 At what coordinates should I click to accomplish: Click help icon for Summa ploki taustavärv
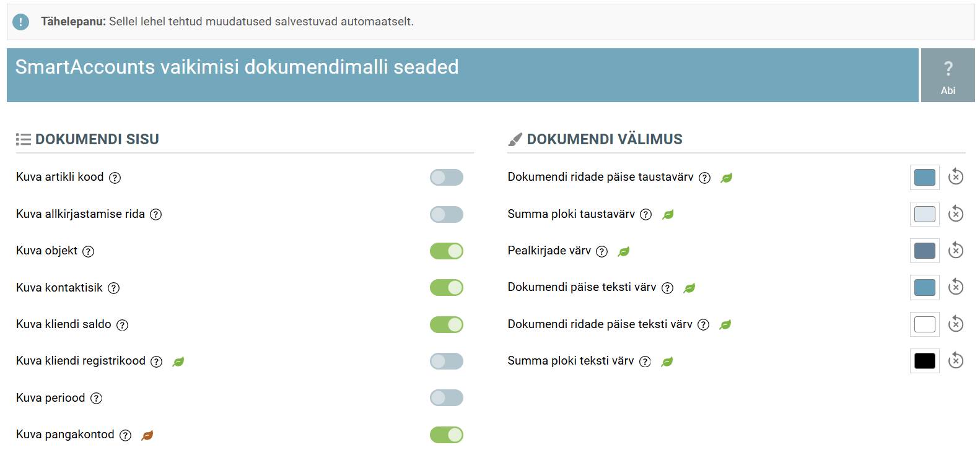pyautogui.click(x=646, y=214)
